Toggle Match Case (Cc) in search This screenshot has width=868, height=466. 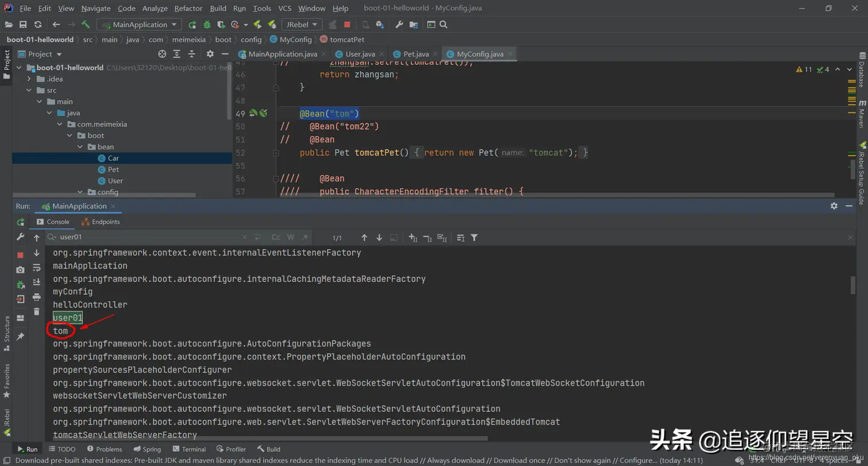coord(276,237)
